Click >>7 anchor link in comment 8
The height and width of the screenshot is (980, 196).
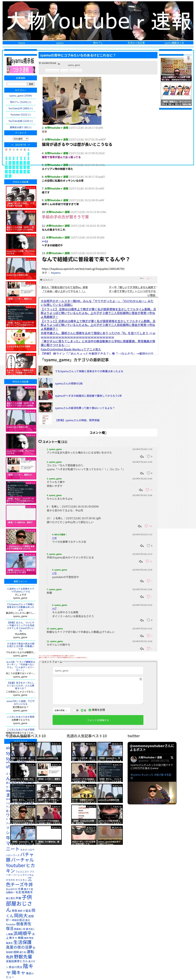click(x=54, y=608)
